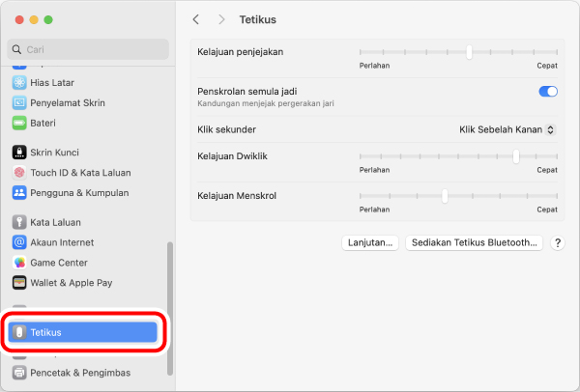
Task: Open Penyelamat Skrin via its icon
Action: point(18,103)
